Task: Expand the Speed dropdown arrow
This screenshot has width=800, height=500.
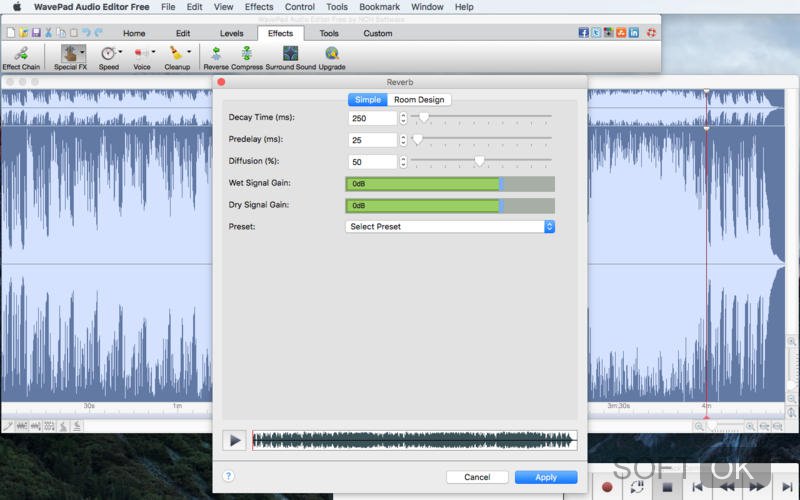Action: (x=120, y=52)
